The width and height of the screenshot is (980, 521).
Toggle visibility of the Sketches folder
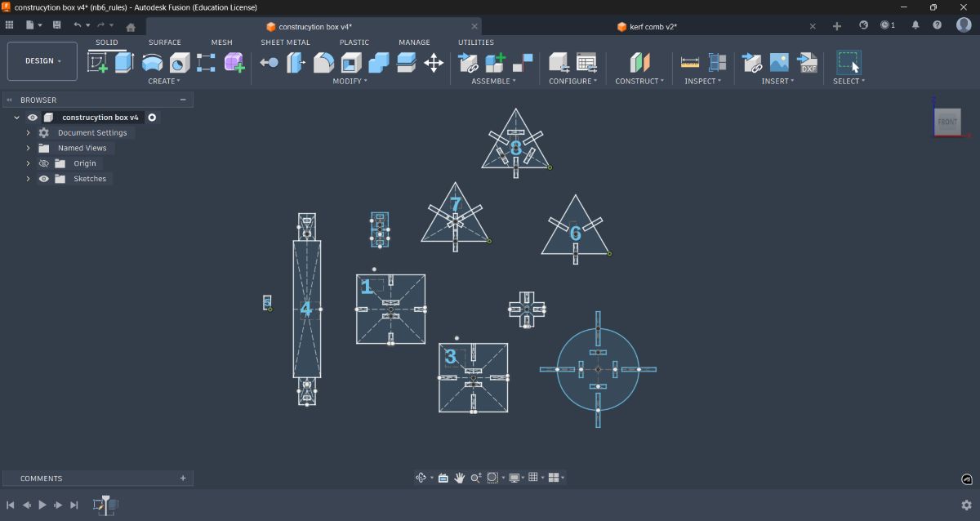point(43,178)
